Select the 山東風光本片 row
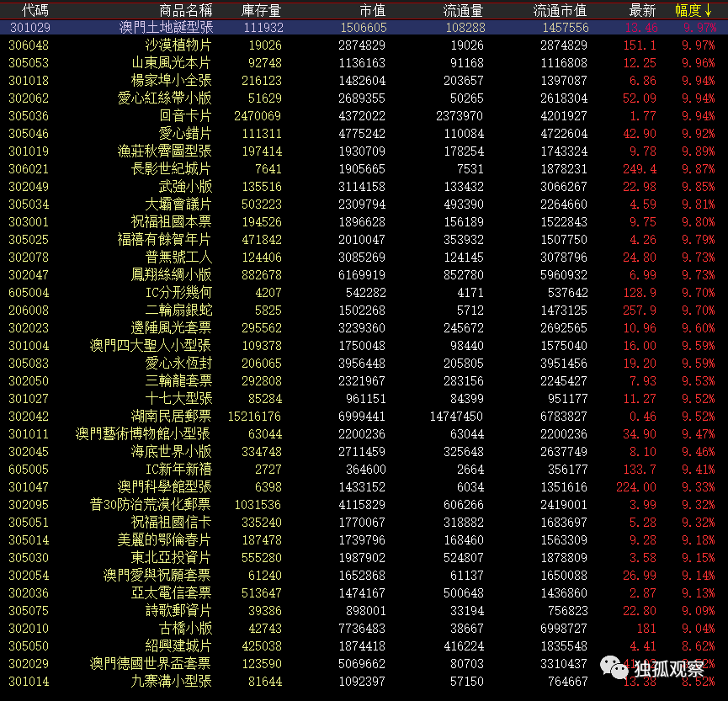The image size is (728, 701). coord(364,63)
